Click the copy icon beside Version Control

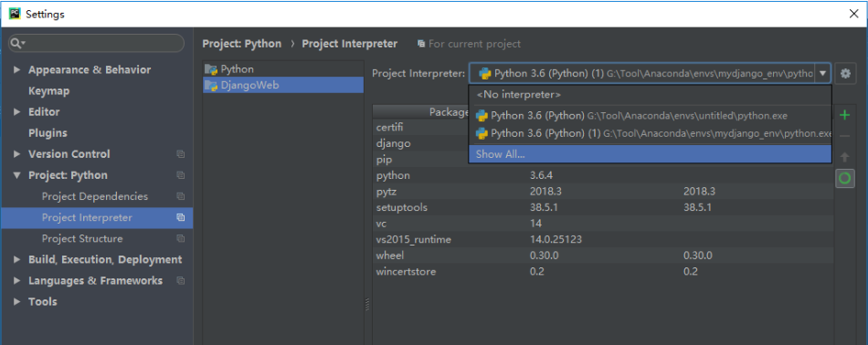pyautogui.click(x=181, y=154)
